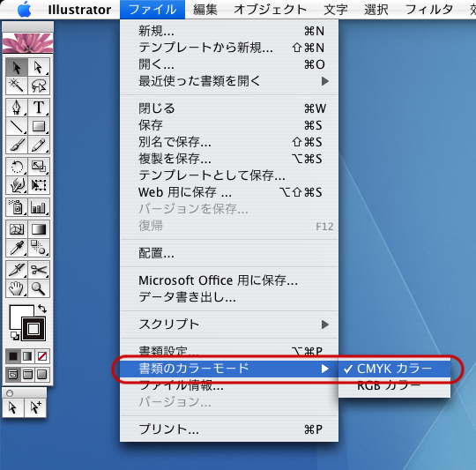Image resolution: width=476 pixels, height=470 pixels.
Task: Select the Line Segment tool
Action: [x=17, y=126]
